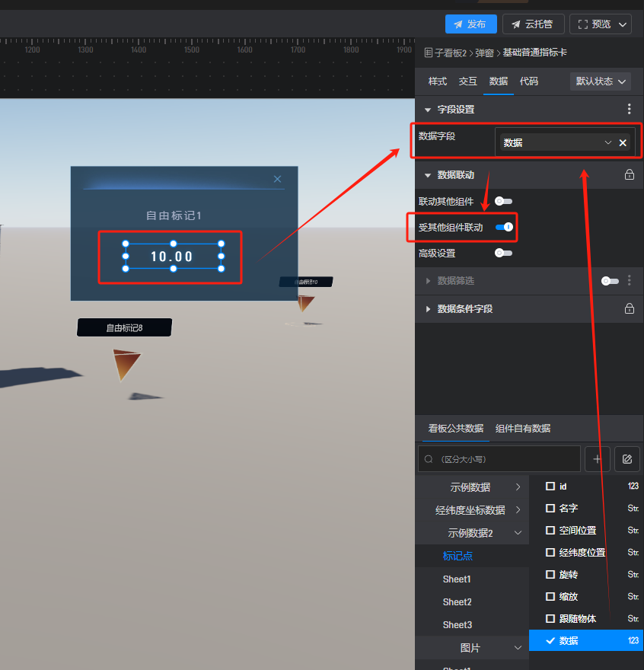The height and width of the screenshot is (670, 644).
Task: Check the id field checkbox
Action: click(550, 487)
